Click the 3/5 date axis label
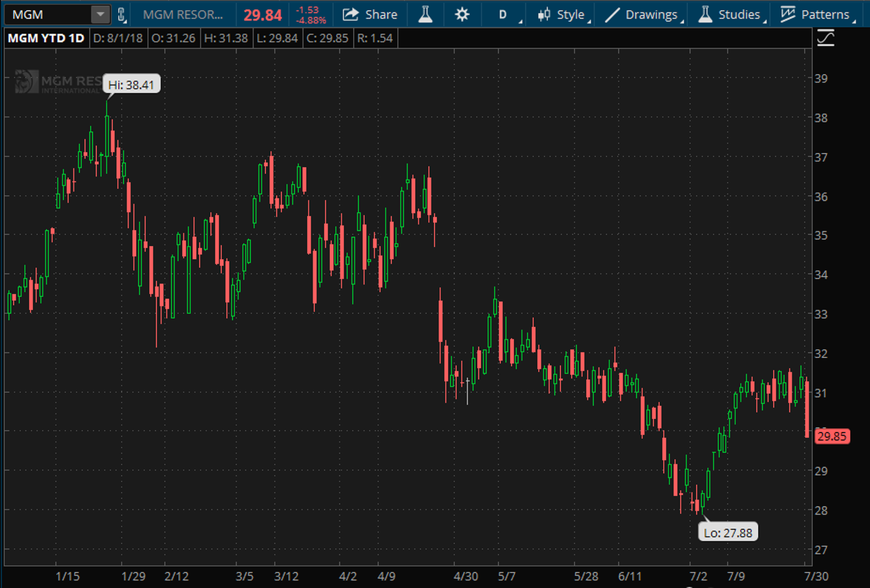870x588 pixels. (x=245, y=576)
